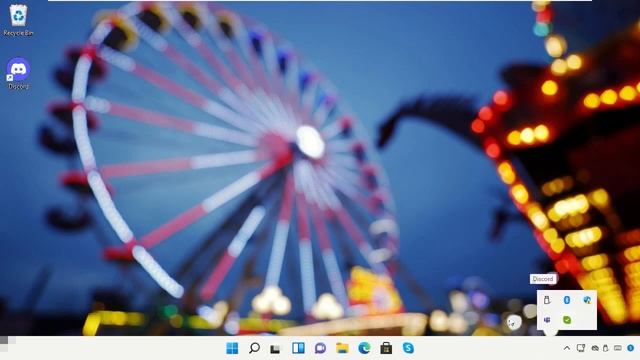Launch Skype from taskbar
This screenshot has width=640, height=360.
408,348
